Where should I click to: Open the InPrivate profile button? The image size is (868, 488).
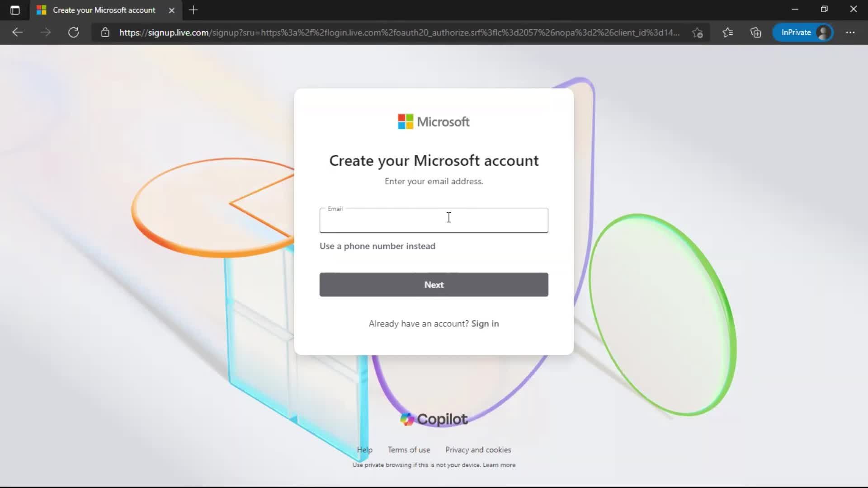(x=803, y=33)
